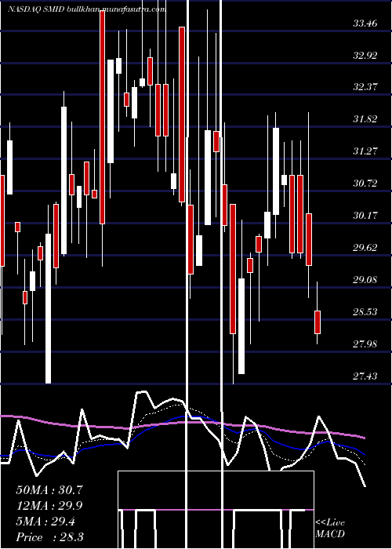Click the 31.82 price axis label
The image size is (392, 549).
(365, 119)
